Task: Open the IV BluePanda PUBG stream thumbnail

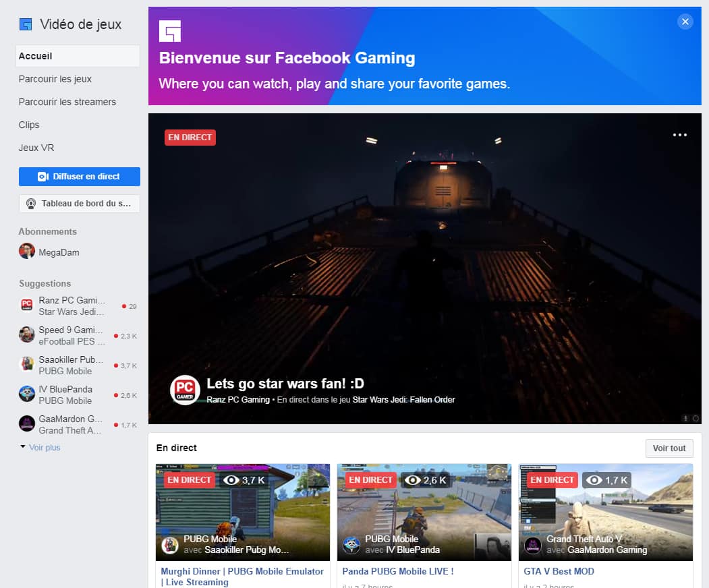Action: [424, 512]
